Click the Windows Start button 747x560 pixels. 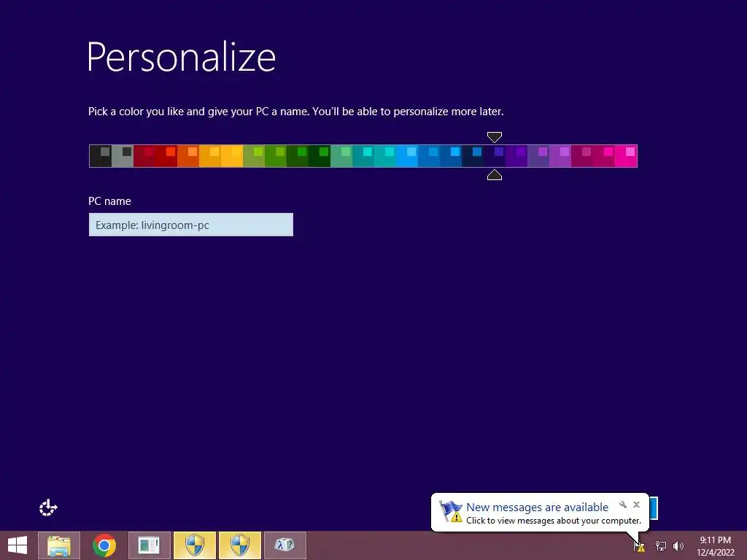pos(18,545)
